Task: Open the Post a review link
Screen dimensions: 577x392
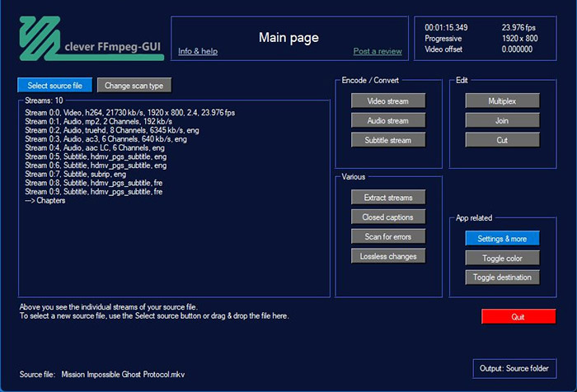Action: pyautogui.click(x=378, y=52)
